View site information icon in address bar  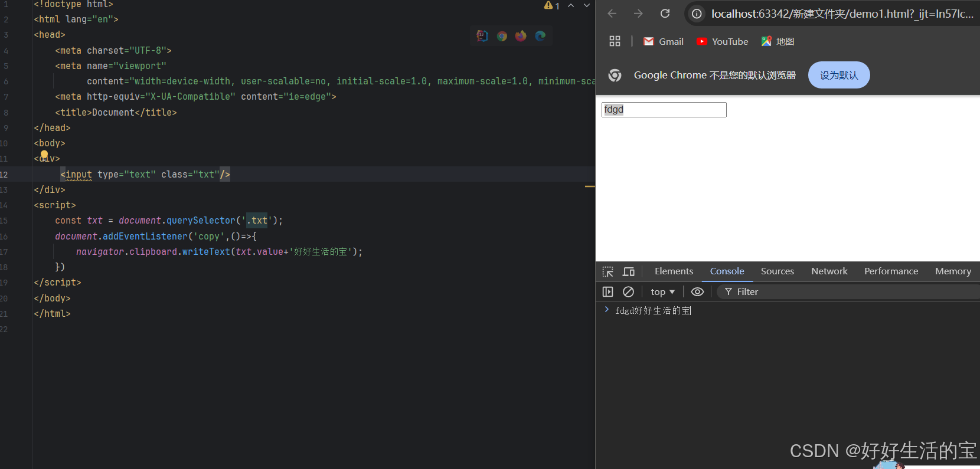697,14
